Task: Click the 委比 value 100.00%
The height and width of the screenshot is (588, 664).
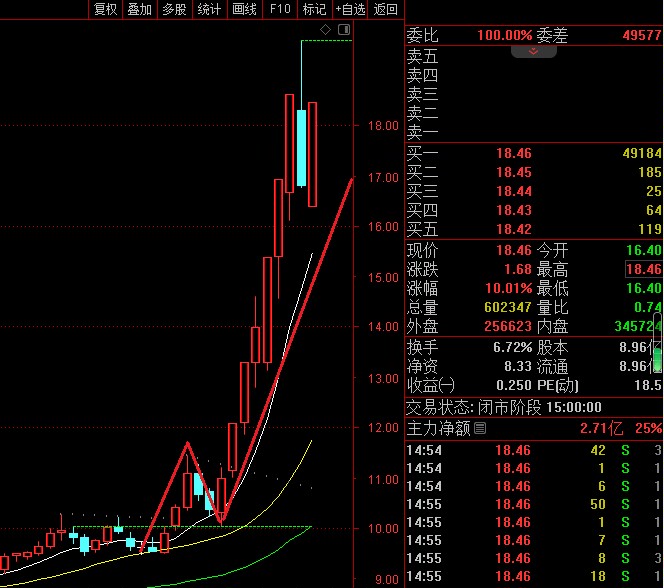Action: (504, 35)
